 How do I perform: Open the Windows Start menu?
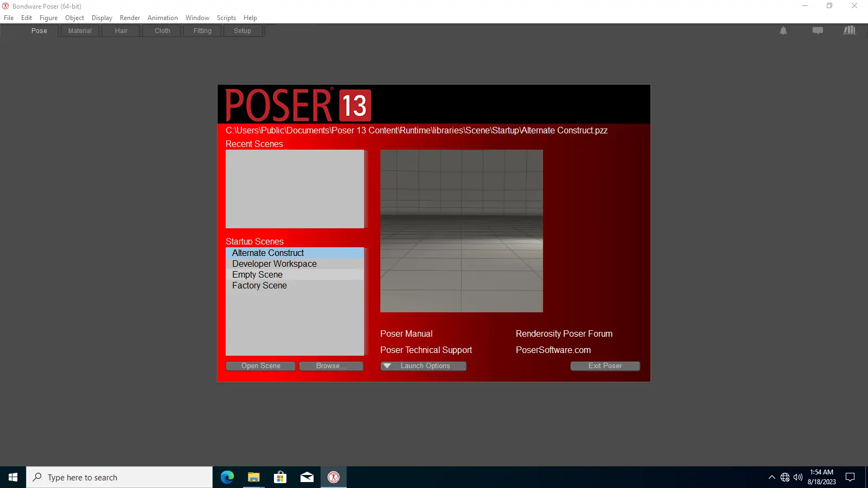(x=13, y=477)
